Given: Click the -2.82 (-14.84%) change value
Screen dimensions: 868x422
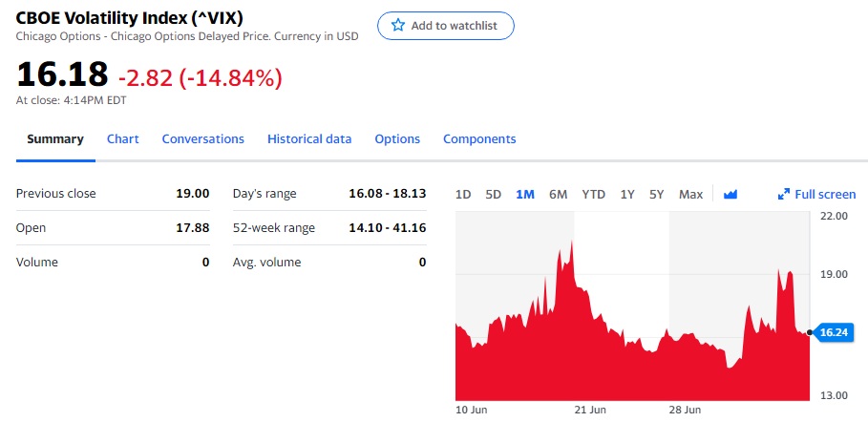Looking at the screenshot, I should point(200,78).
